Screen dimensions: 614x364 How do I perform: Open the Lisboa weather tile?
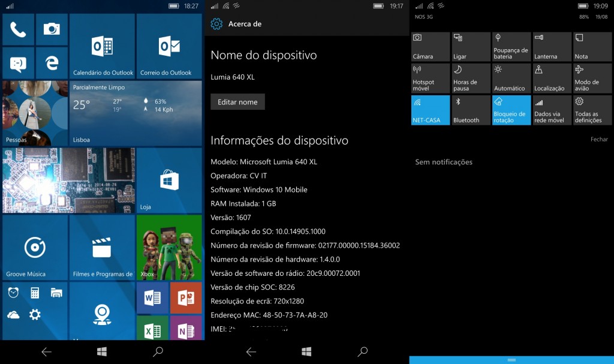pos(136,114)
